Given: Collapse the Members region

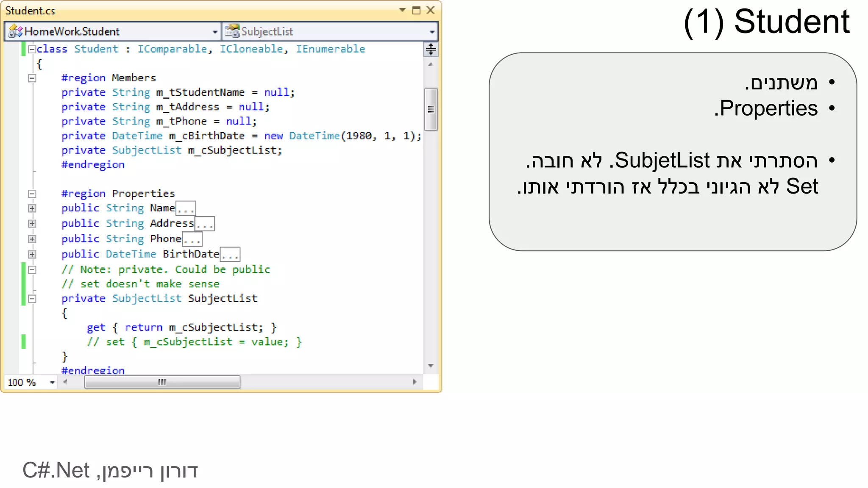Looking at the screenshot, I should coord(32,78).
